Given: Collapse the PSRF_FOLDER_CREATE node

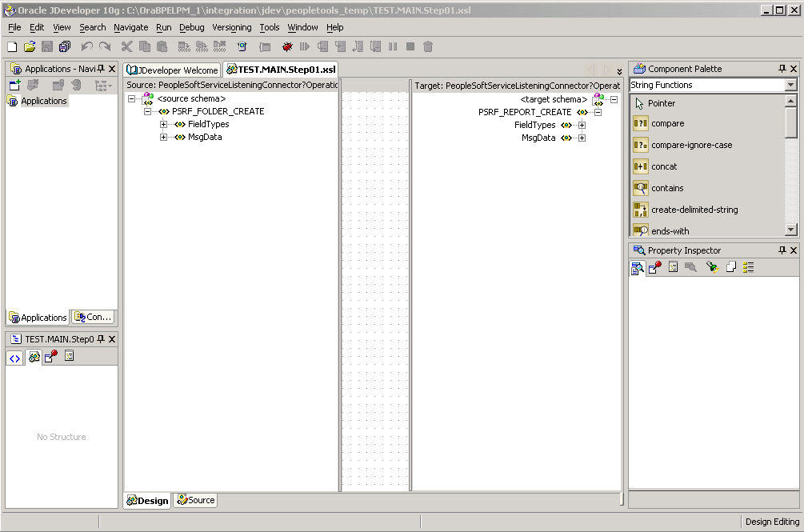Looking at the screenshot, I should click(147, 111).
